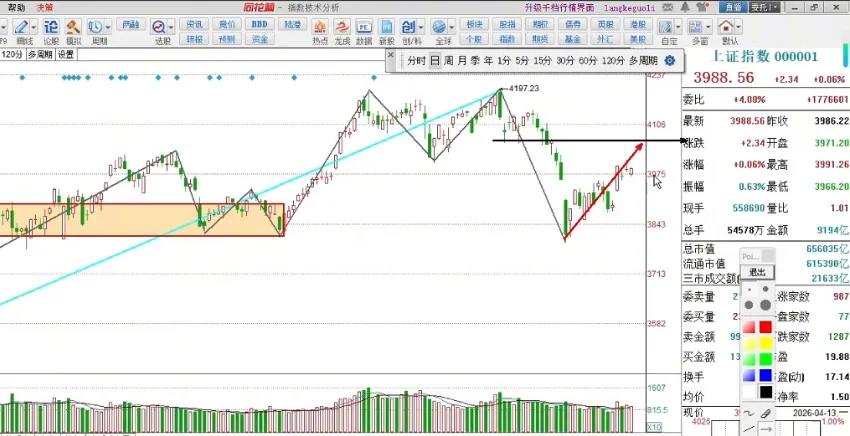The width and height of the screenshot is (850, 436).
Task: Select the largest brush size dot
Action: (x=765, y=306)
